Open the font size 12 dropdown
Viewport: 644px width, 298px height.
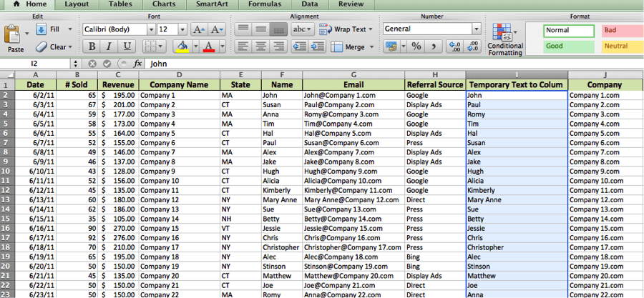[182, 29]
